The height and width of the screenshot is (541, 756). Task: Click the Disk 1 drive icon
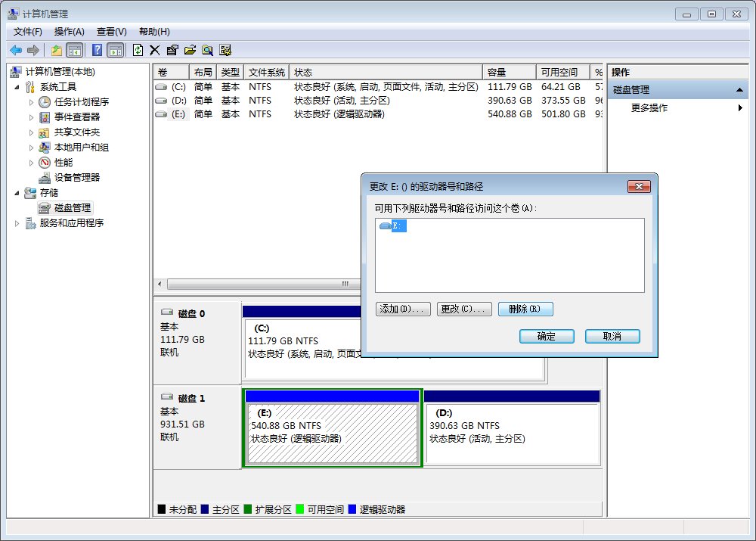click(167, 396)
